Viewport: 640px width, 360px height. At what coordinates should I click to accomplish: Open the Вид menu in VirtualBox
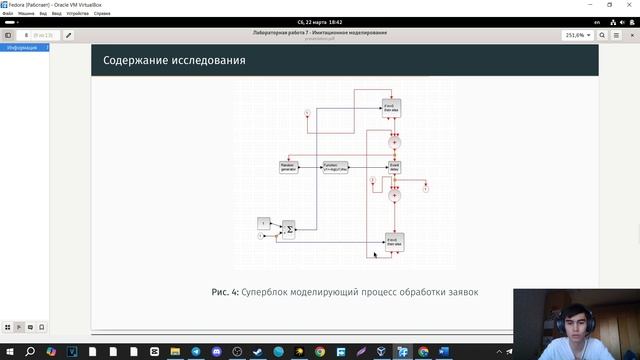(x=43, y=13)
